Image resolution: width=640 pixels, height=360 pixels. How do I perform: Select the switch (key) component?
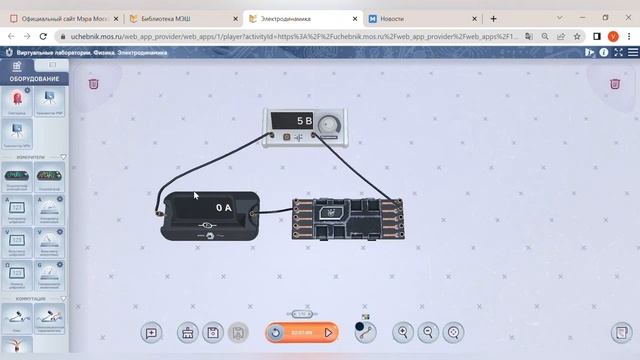click(17, 319)
